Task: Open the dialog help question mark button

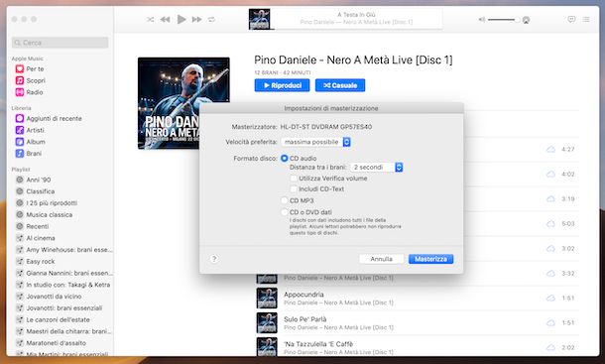Action: point(214,259)
